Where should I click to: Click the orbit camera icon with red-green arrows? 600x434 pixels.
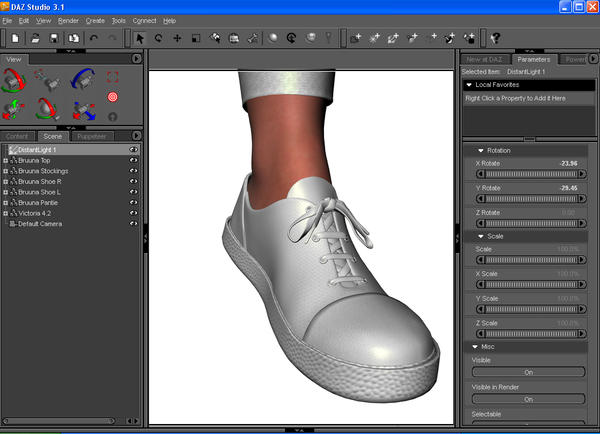(15, 78)
